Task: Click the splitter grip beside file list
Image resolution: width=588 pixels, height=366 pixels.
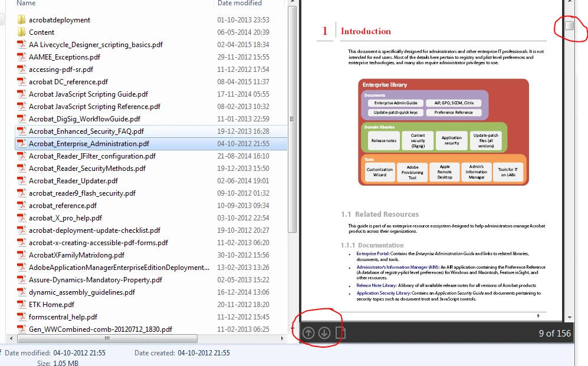Action: point(292,119)
